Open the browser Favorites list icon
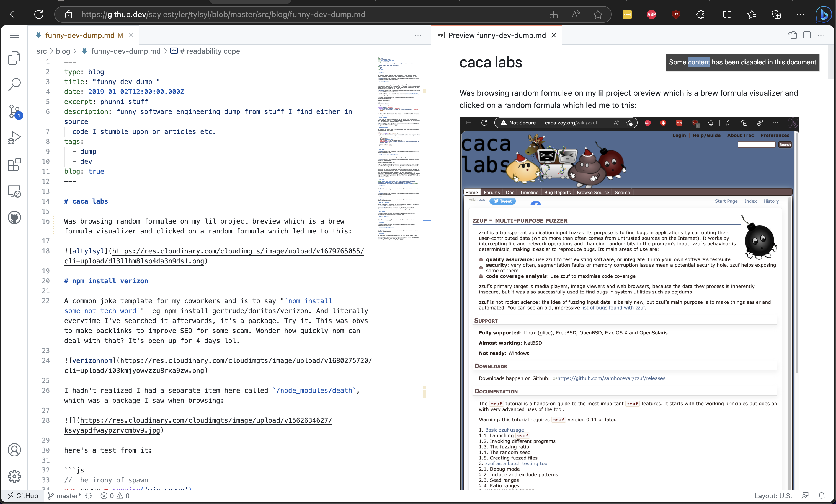 click(x=752, y=14)
